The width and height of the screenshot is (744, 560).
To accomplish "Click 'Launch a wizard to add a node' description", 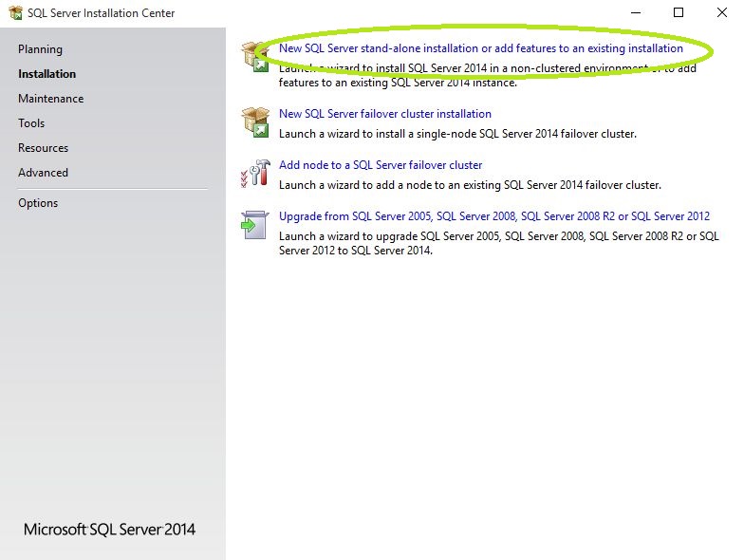I will pos(470,185).
